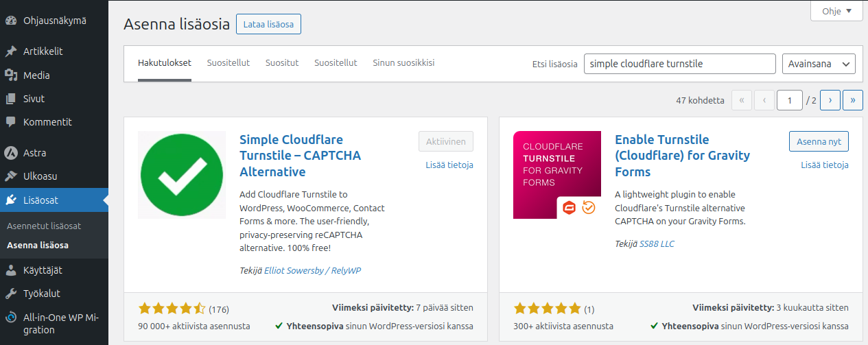Click the All-in-One WP Migration icon
This screenshot has height=345, width=868.
(10, 318)
